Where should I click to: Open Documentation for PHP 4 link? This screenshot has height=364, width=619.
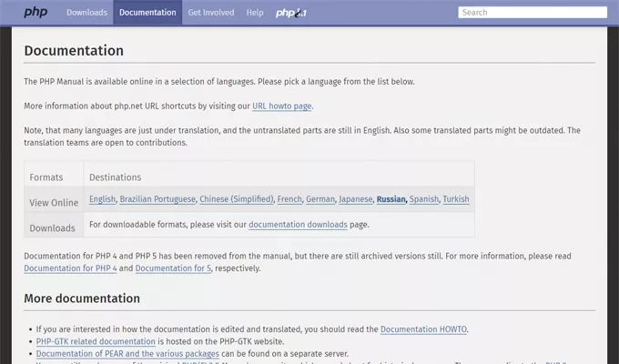70,268
